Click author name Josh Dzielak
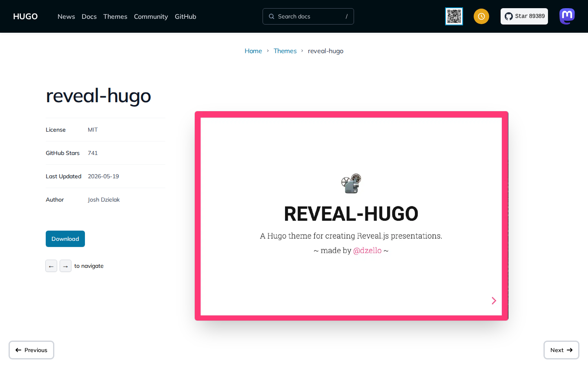588x368 pixels. pos(104,200)
